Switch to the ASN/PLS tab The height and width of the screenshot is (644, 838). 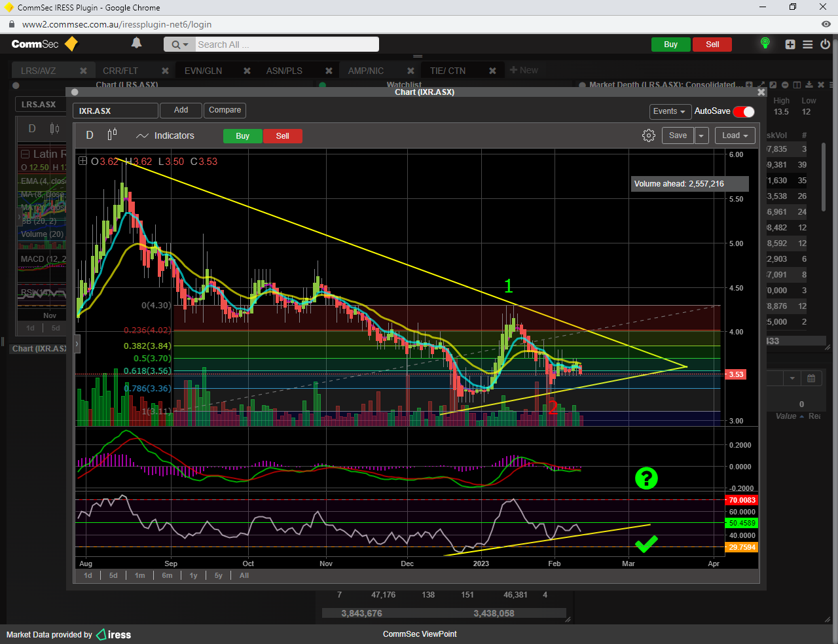(284, 71)
